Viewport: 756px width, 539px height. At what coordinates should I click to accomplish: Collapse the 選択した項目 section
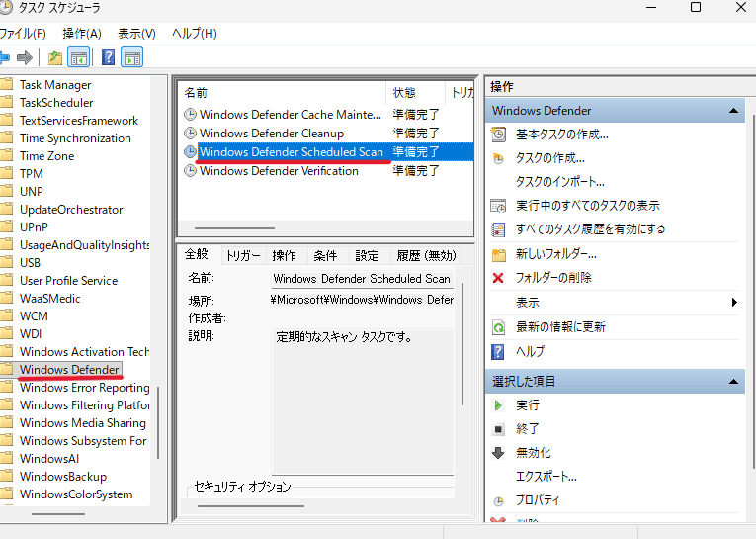tap(733, 381)
